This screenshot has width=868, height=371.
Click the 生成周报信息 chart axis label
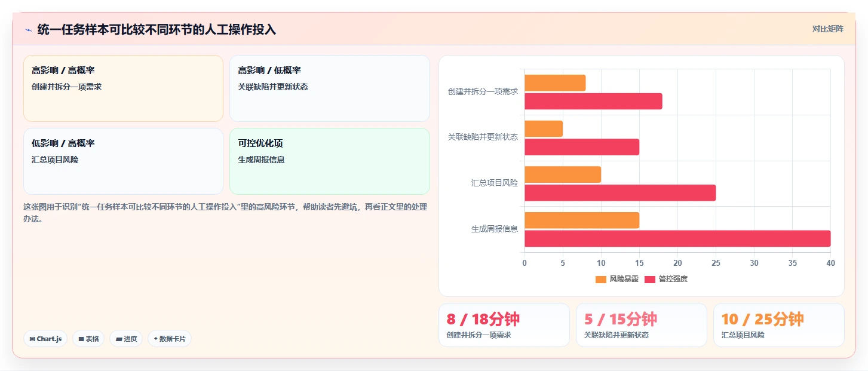495,229
